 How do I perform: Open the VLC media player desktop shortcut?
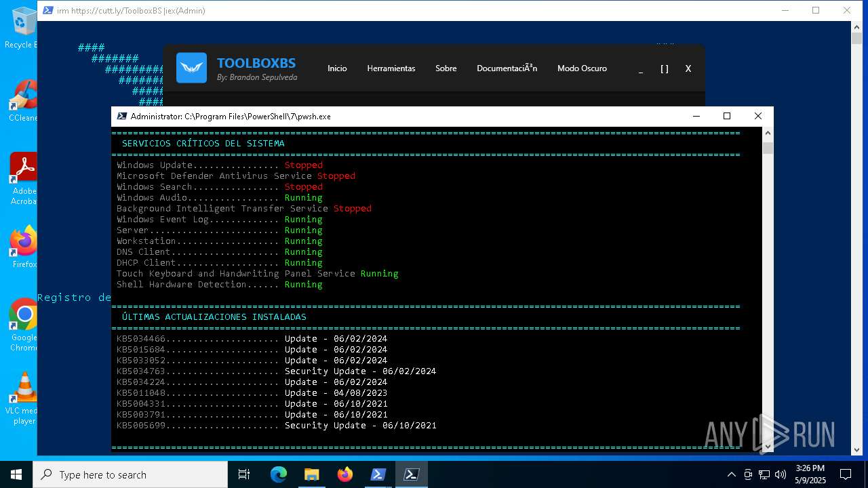(23, 399)
